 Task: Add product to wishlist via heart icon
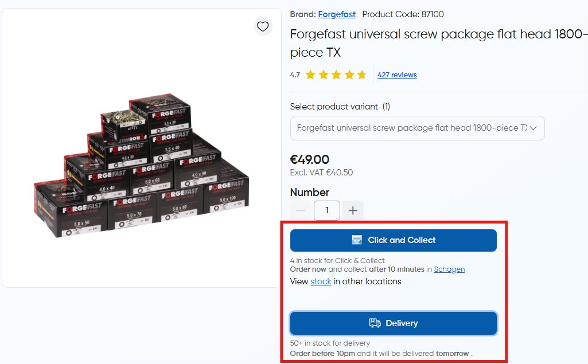pyautogui.click(x=263, y=26)
